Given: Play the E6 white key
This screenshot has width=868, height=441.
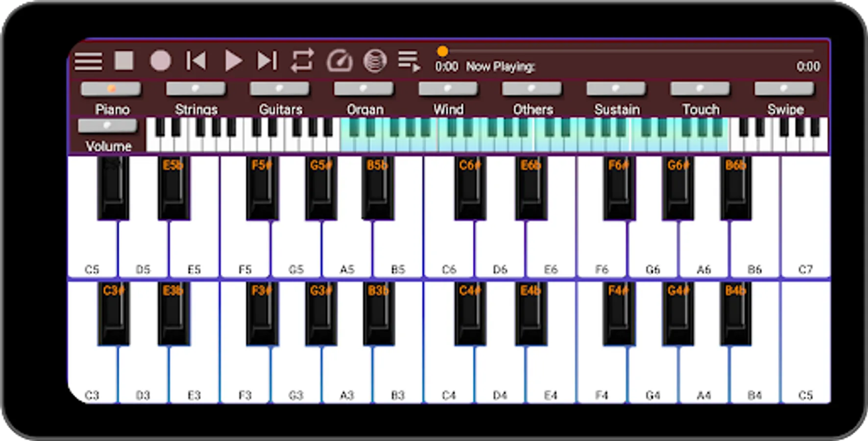Looking at the screenshot, I should point(551,250).
